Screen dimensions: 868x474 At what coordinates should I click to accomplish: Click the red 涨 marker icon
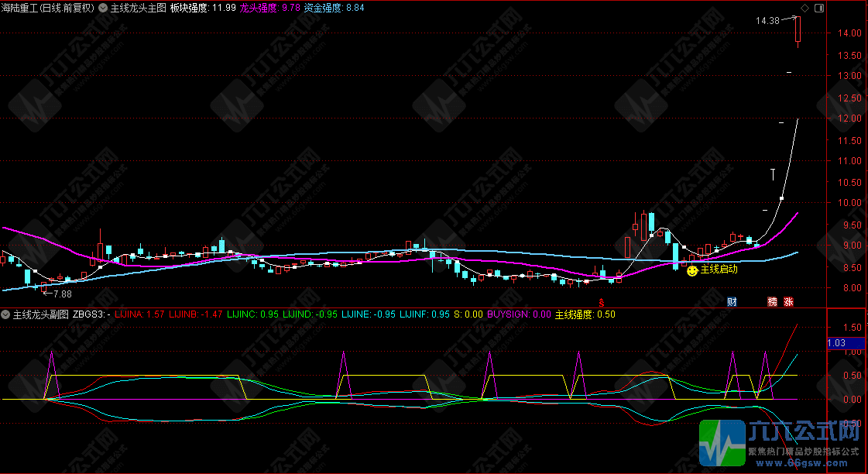pos(788,301)
